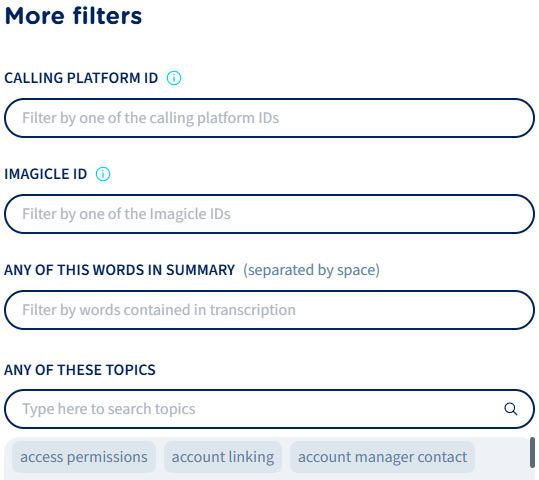Click the word linking in middle topic chip
This screenshot has width=539, height=480.
pos(251,458)
